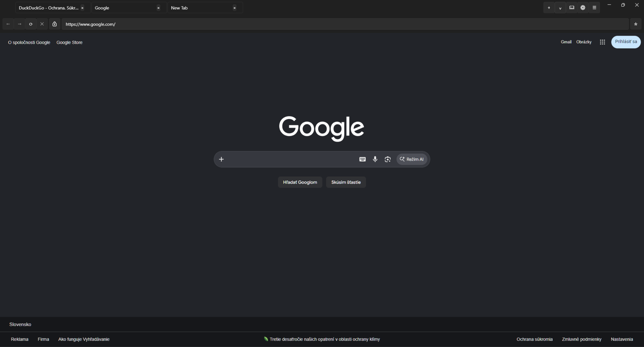
Task: Activate Režim AI mode
Action: [x=412, y=159]
